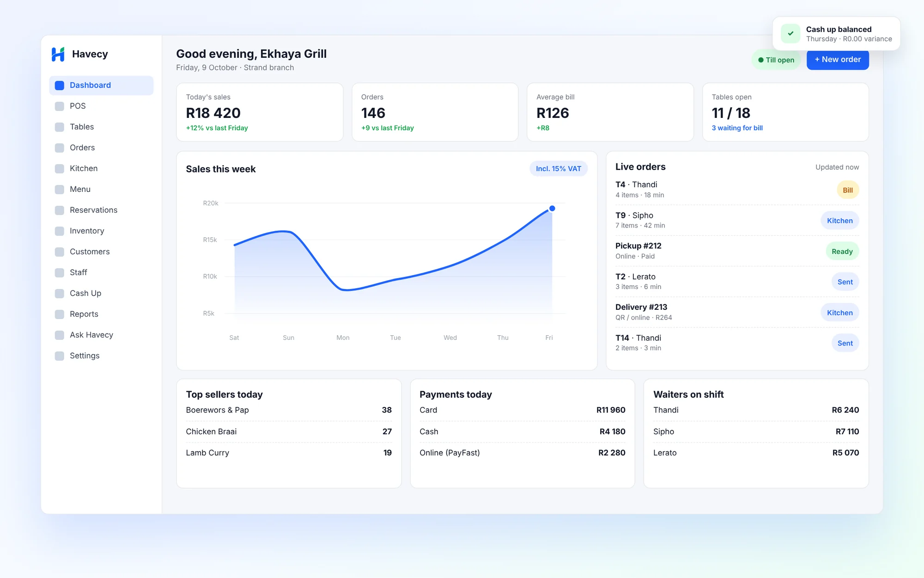The height and width of the screenshot is (578, 924).
Task: Click the Orders 146 value
Action: pos(373,113)
